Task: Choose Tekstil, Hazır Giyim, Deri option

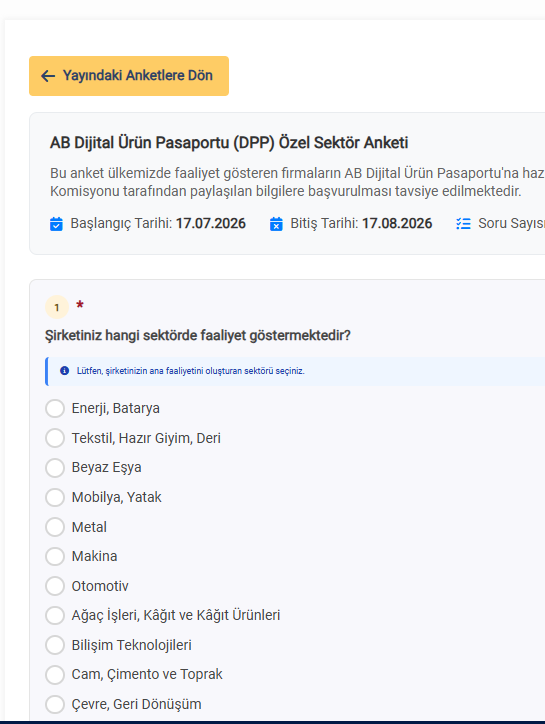Action: coord(55,438)
